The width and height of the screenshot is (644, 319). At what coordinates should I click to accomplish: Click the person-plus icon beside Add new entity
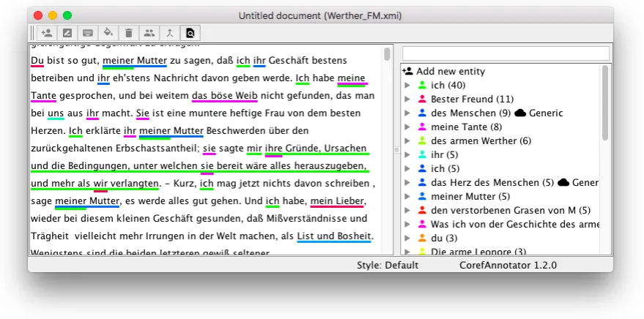point(407,72)
